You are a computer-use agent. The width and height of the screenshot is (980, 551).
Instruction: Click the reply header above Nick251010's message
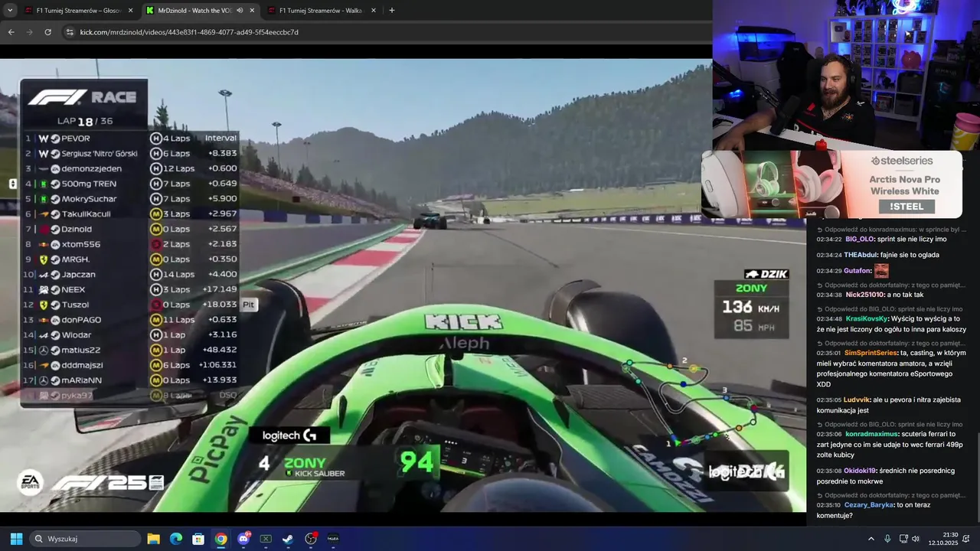point(891,285)
